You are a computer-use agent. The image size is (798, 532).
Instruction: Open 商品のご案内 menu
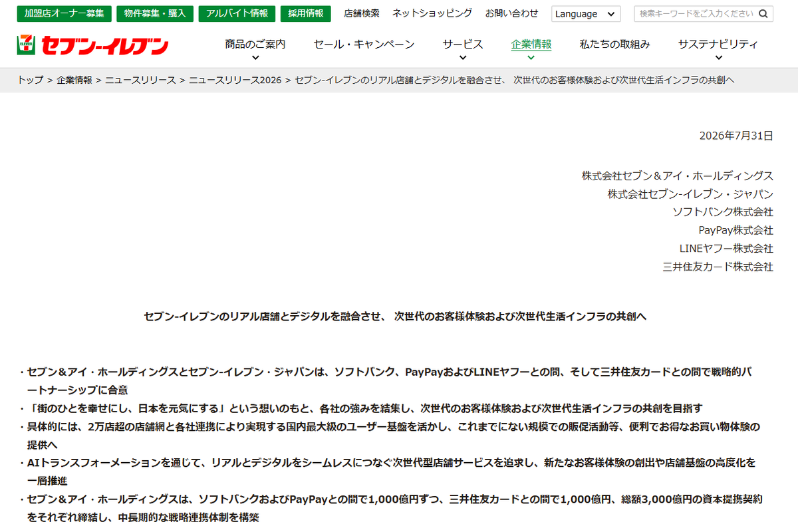tap(255, 45)
